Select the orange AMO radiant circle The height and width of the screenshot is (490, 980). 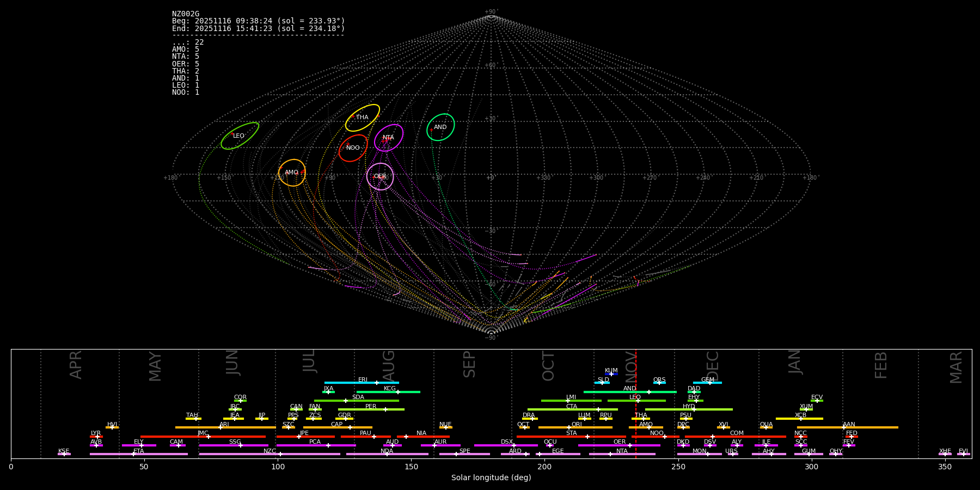click(x=292, y=173)
